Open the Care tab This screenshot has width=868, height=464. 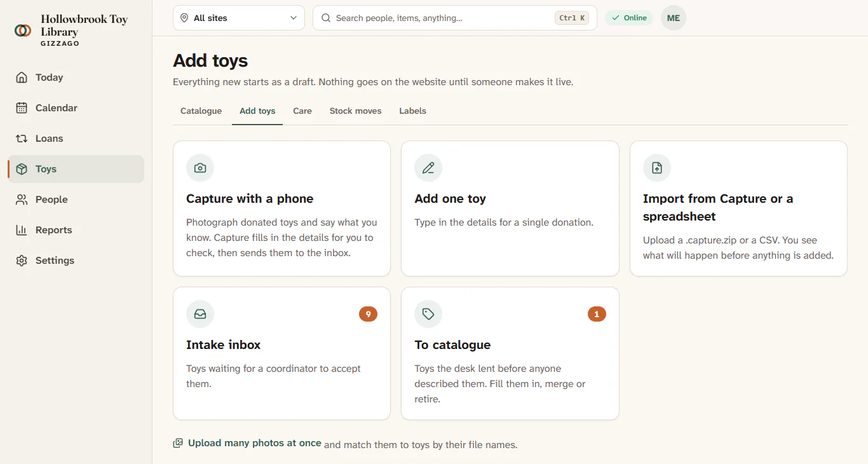pos(302,111)
